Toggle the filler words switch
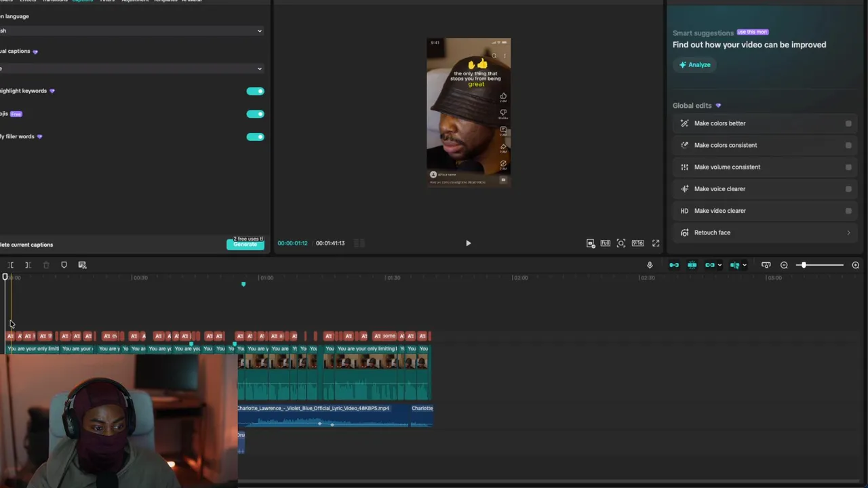This screenshot has height=488, width=868. [x=255, y=137]
